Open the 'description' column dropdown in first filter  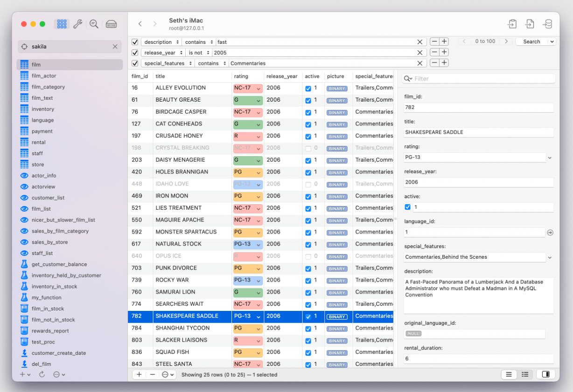coord(161,42)
